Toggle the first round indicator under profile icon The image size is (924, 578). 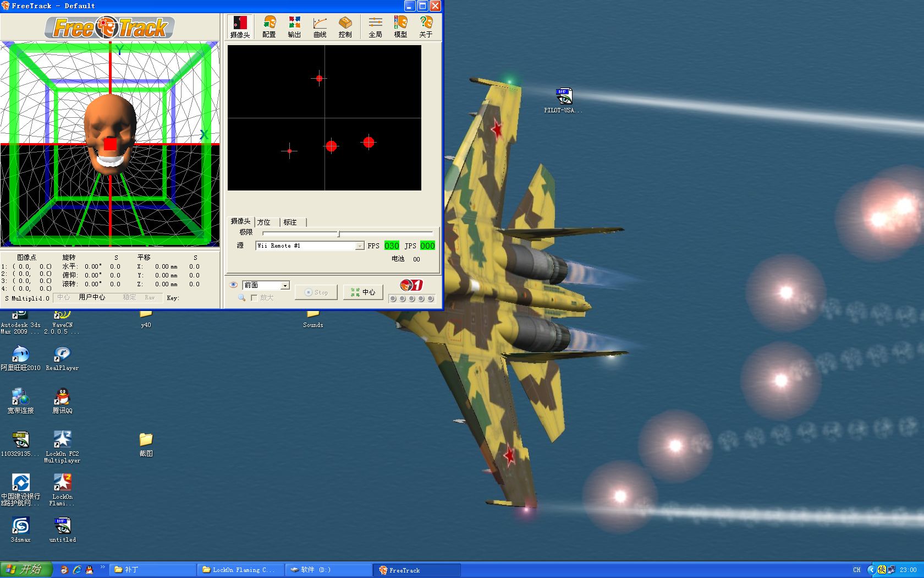pos(393,298)
